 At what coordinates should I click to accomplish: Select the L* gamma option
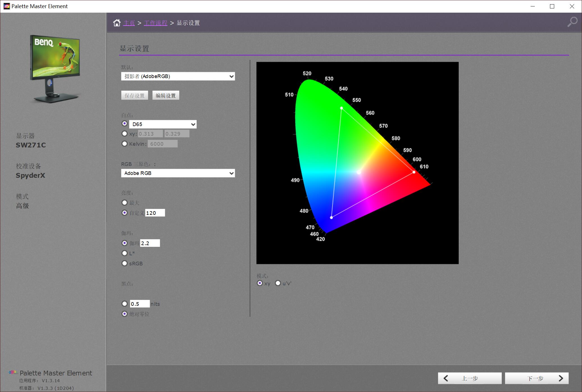124,253
